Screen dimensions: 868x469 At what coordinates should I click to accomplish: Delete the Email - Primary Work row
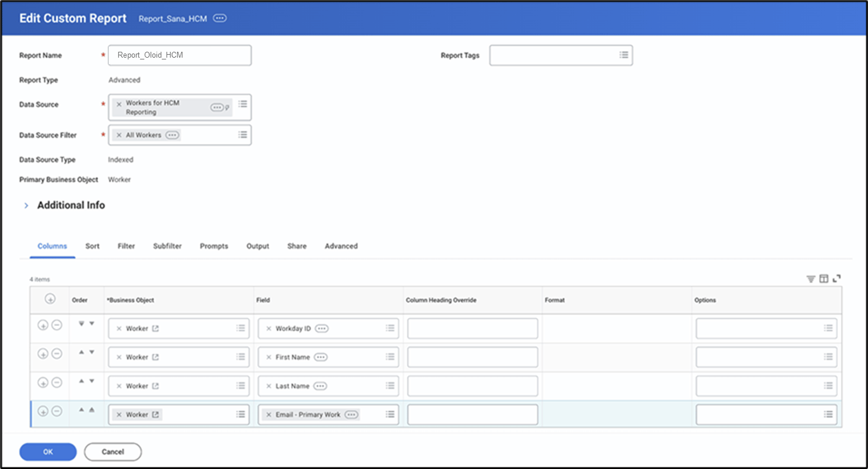(x=56, y=411)
